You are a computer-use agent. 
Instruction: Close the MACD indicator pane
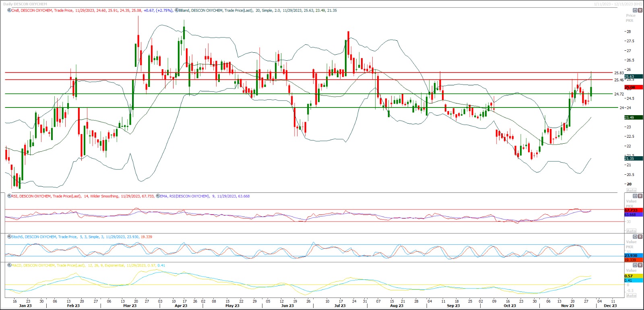[x=640, y=265]
